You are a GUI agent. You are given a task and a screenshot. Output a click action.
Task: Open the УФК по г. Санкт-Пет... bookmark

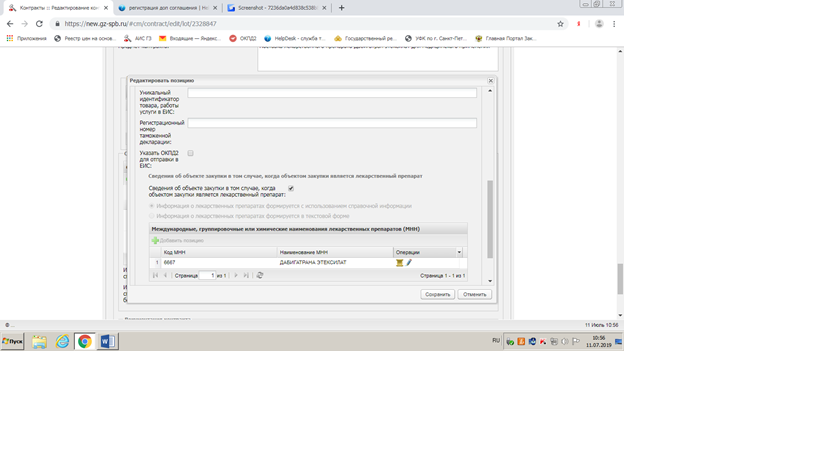coord(436,38)
